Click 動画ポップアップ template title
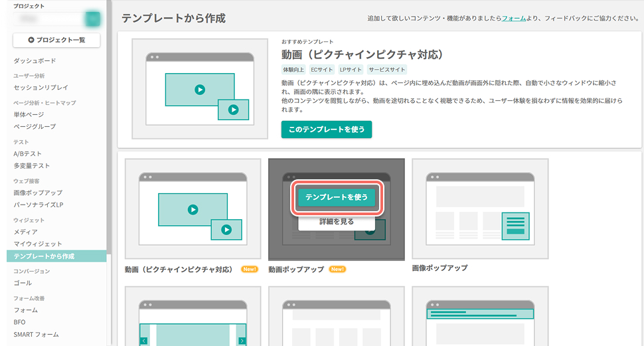Image resolution: width=644 pixels, height=346 pixels. (x=296, y=270)
